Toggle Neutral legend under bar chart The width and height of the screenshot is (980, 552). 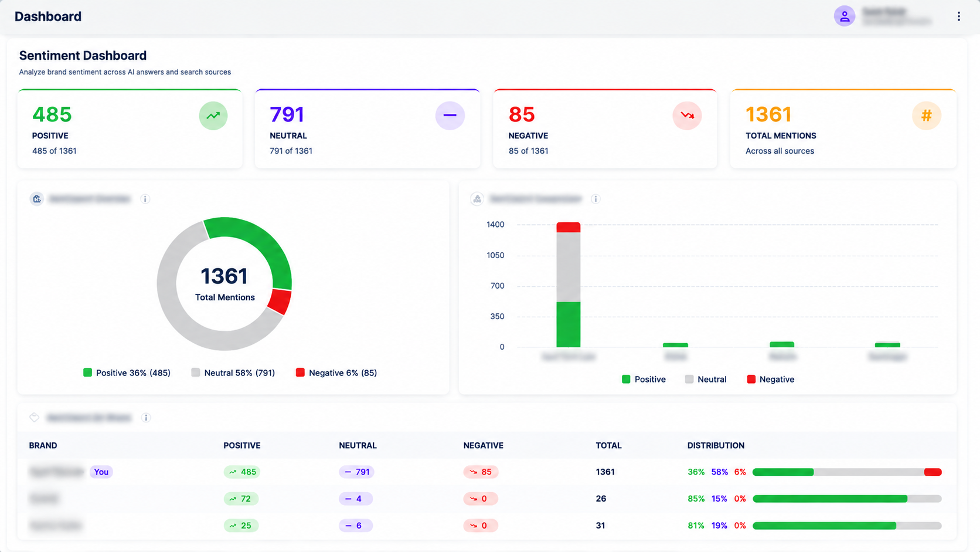(706, 380)
